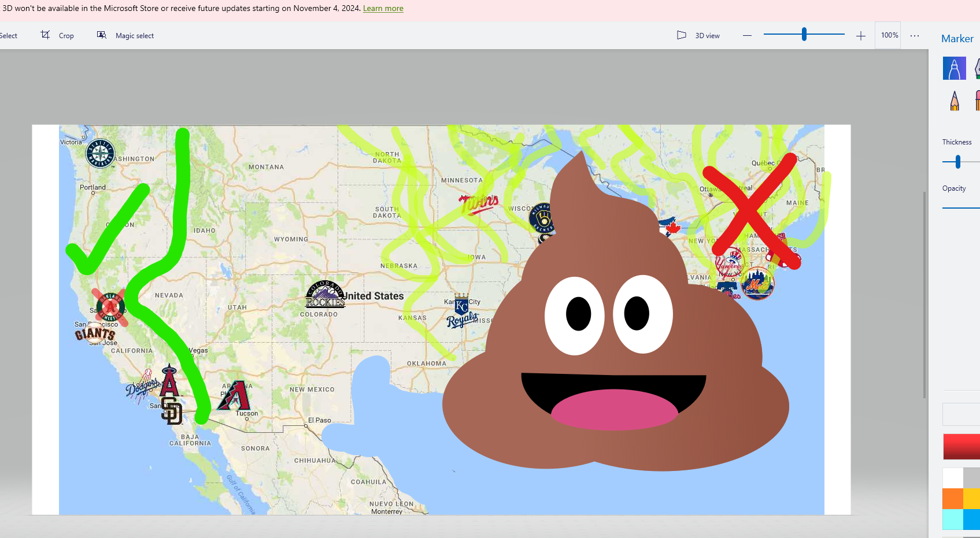Switch to 3D view
The height and width of the screenshot is (538, 980).
point(698,35)
